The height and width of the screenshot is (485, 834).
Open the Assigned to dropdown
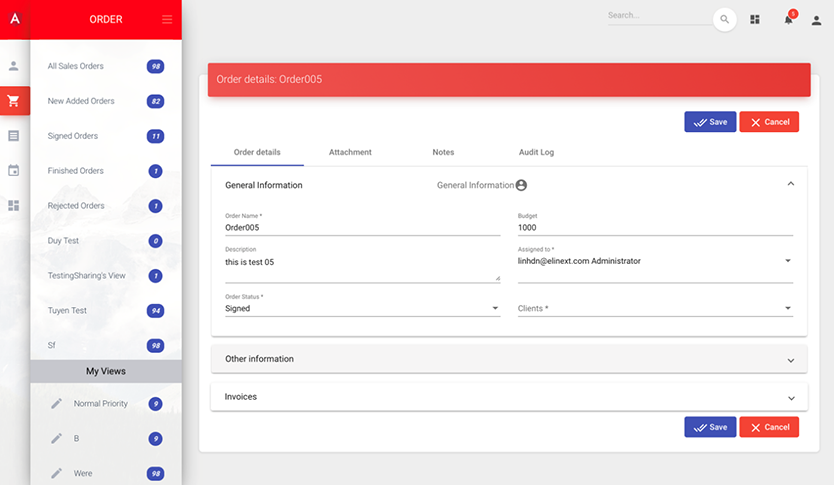click(655, 261)
